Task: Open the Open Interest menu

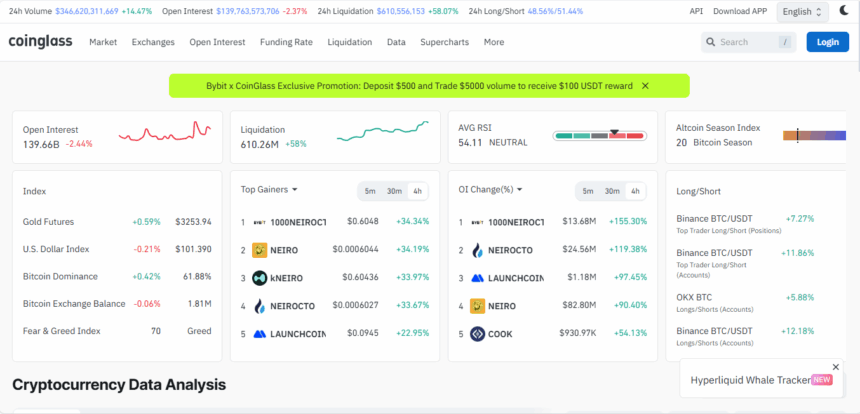Action: click(x=217, y=42)
